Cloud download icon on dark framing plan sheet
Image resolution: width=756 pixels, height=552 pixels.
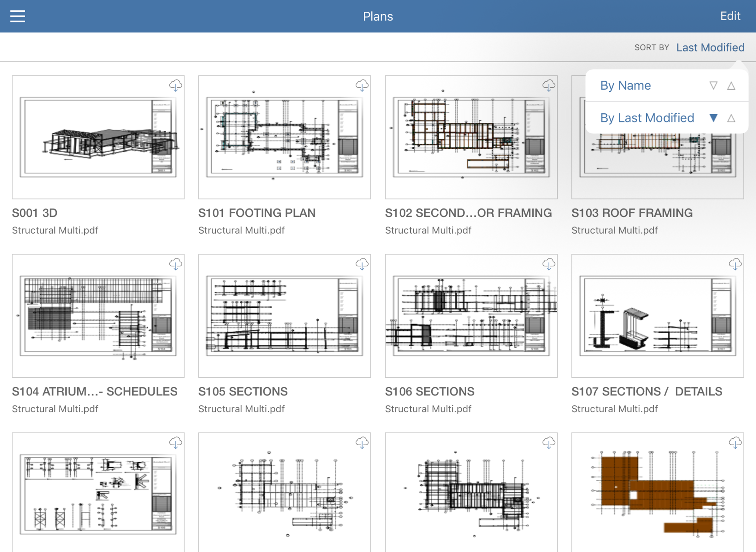pyautogui.click(x=548, y=443)
